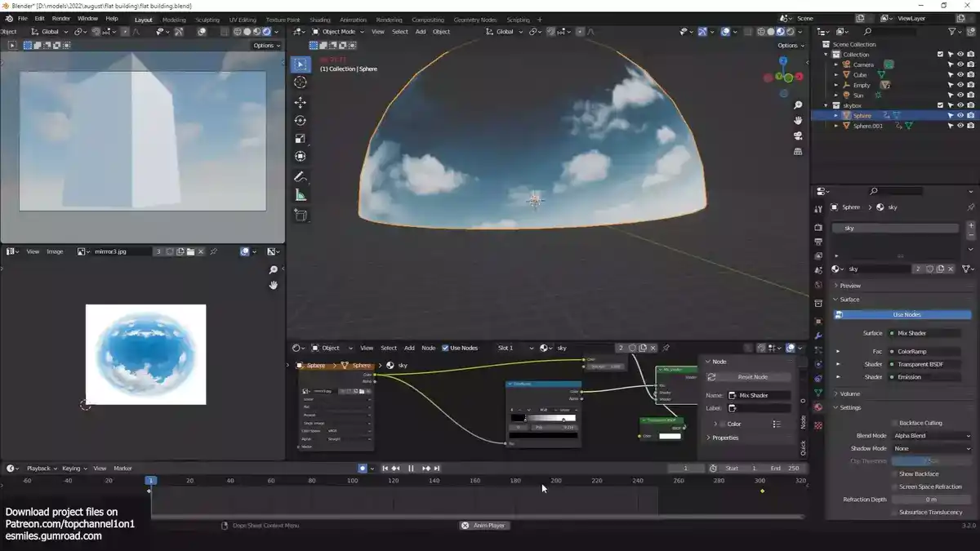Click the viewport zoom magnifier icon

pyautogui.click(x=798, y=105)
